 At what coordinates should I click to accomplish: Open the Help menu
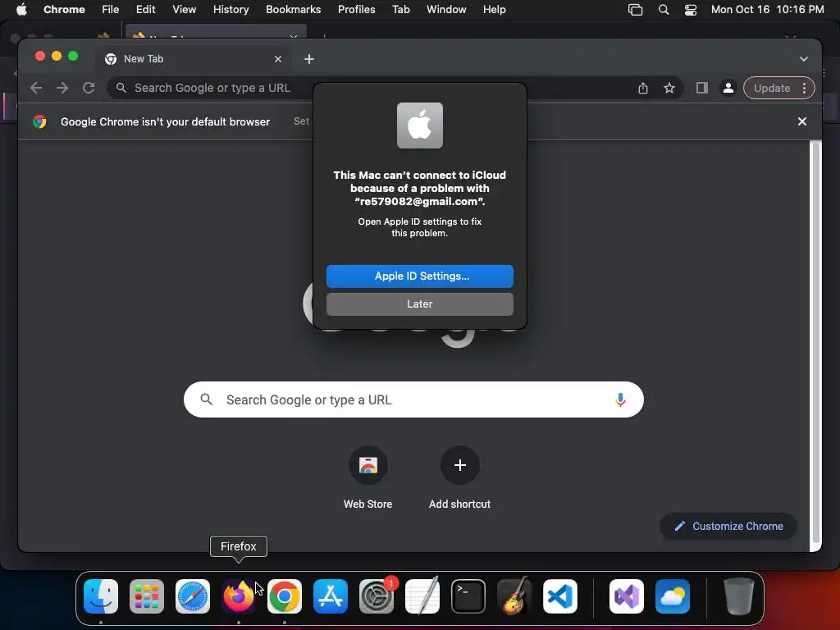point(494,10)
